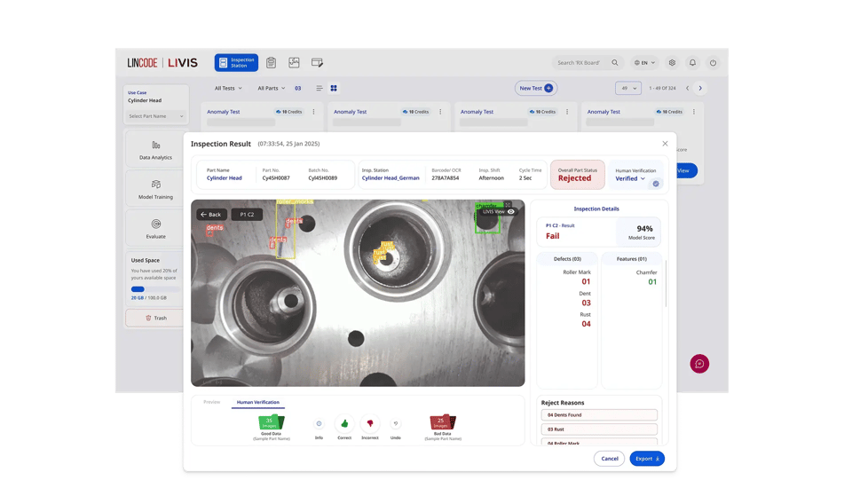Click the Export button
The height and width of the screenshot is (504, 852).
pyautogui.click(x=646, y=459)
